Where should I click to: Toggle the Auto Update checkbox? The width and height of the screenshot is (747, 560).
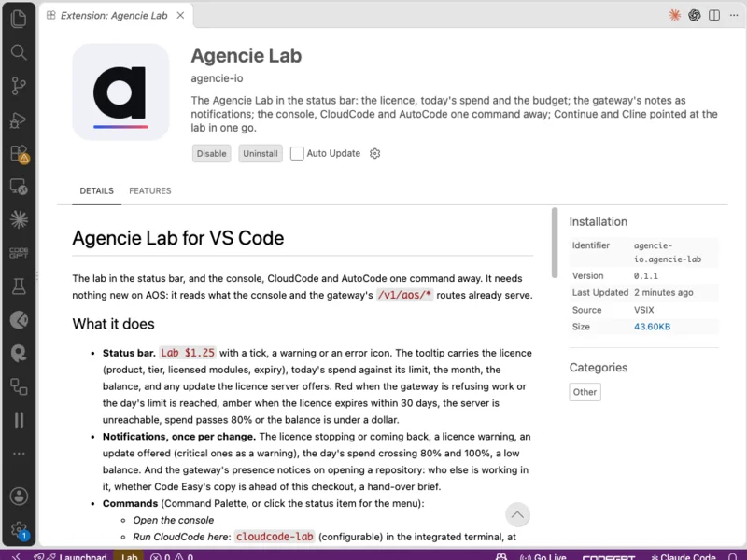[297, 153]
